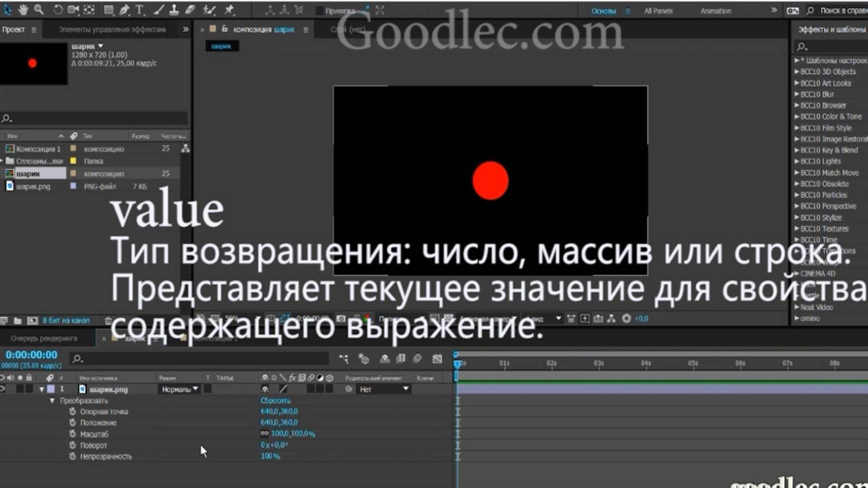Screen dimensions: 868x488
Task: Click the World Axis mode icon
Action: point(284,10)
